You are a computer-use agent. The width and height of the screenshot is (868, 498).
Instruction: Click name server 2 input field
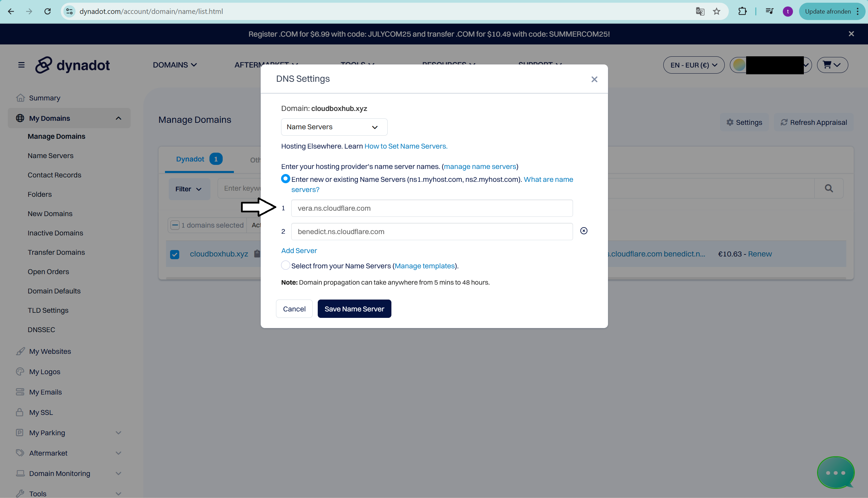(x=431, y=232)
